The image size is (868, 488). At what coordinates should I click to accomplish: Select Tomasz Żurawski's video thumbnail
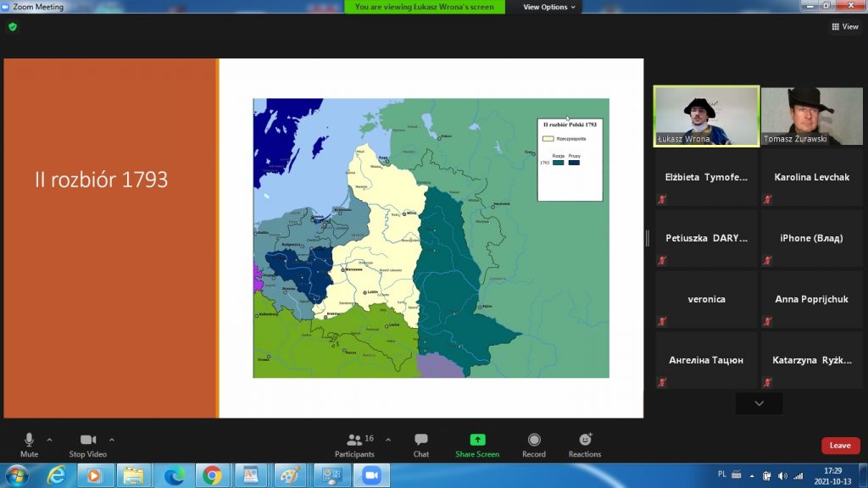point(812,116)
